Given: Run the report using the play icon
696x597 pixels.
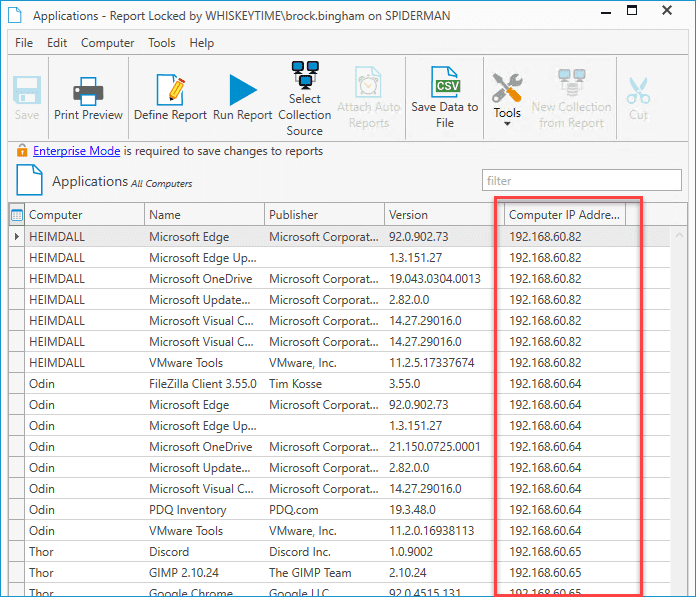Looking at the screenshot, I should coord(242,90).
